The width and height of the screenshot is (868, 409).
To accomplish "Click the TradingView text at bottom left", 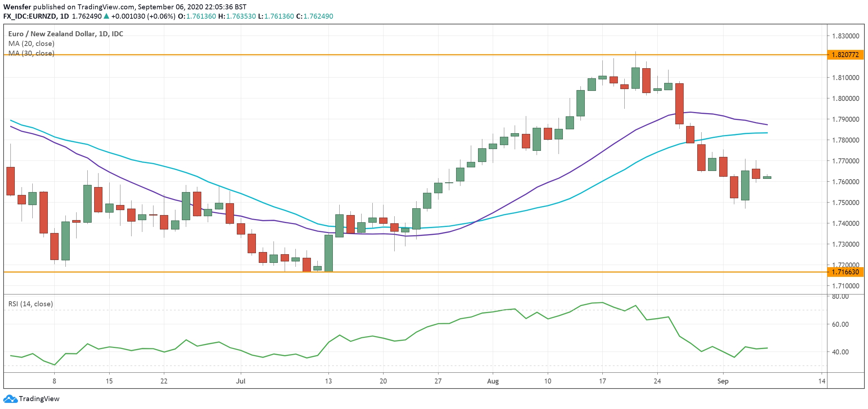I will (x=39, y=399).
